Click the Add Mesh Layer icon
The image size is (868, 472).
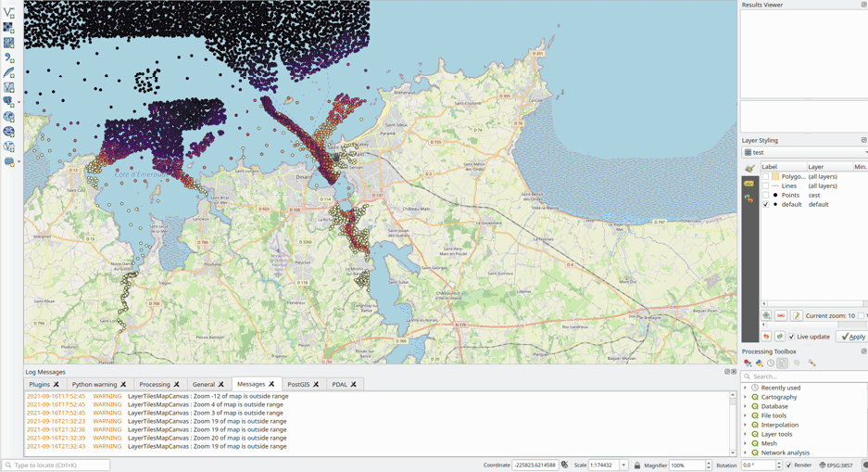(9, 42)
